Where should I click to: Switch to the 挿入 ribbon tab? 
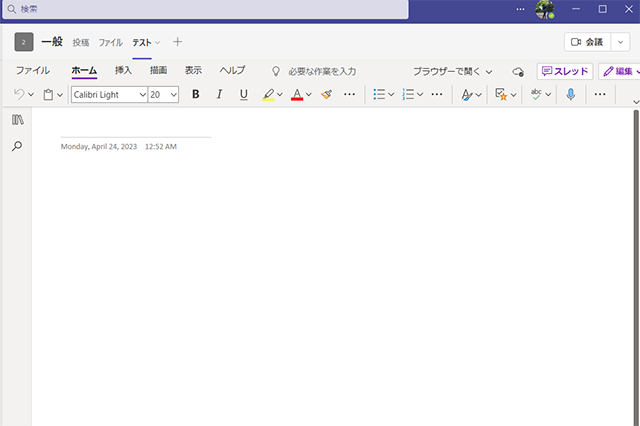pos(123,71)
